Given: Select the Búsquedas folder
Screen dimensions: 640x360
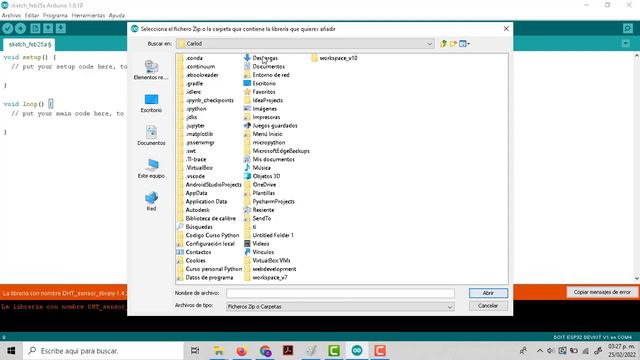Looking at the screenshot, I should pyautogui.click(x=195, y=227).
